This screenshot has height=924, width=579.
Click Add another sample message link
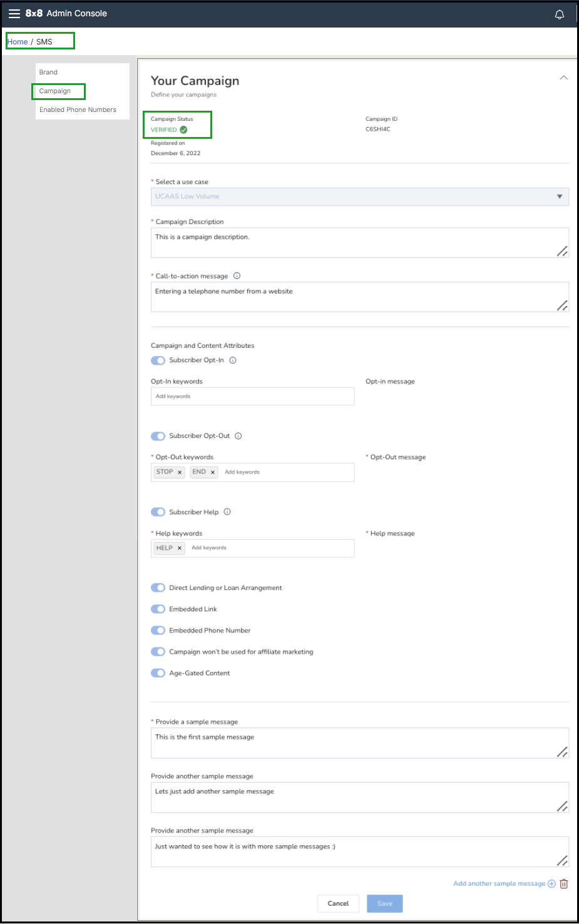click(500, 884)
